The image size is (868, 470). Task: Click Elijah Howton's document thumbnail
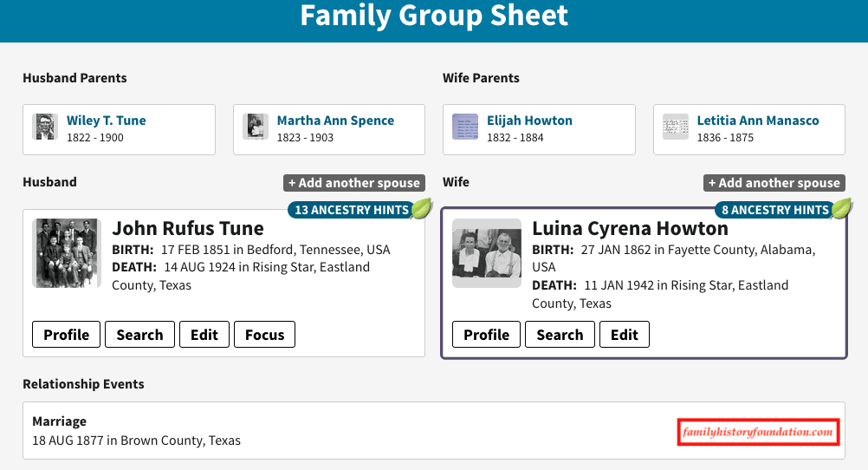point(465,127)
